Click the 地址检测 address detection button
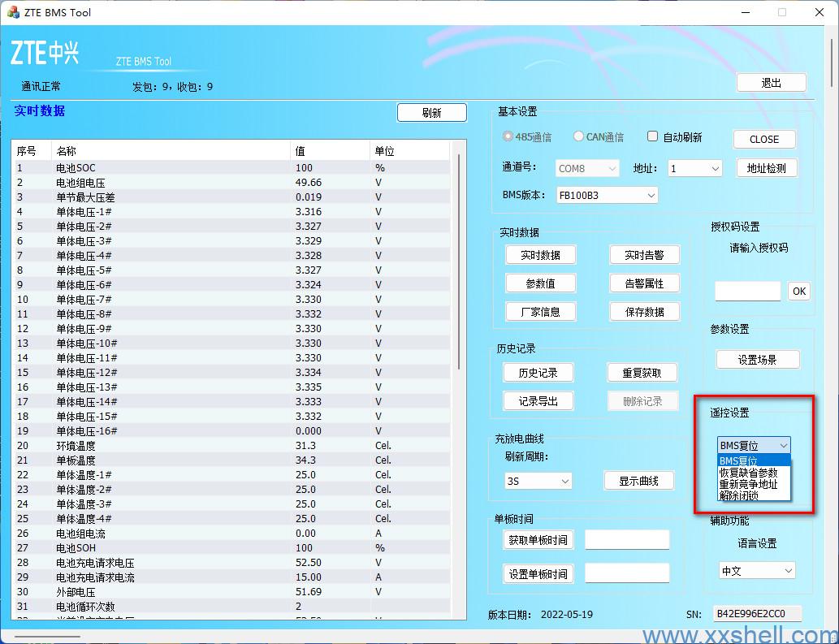 pyautogui.click(x=767, y=168)
